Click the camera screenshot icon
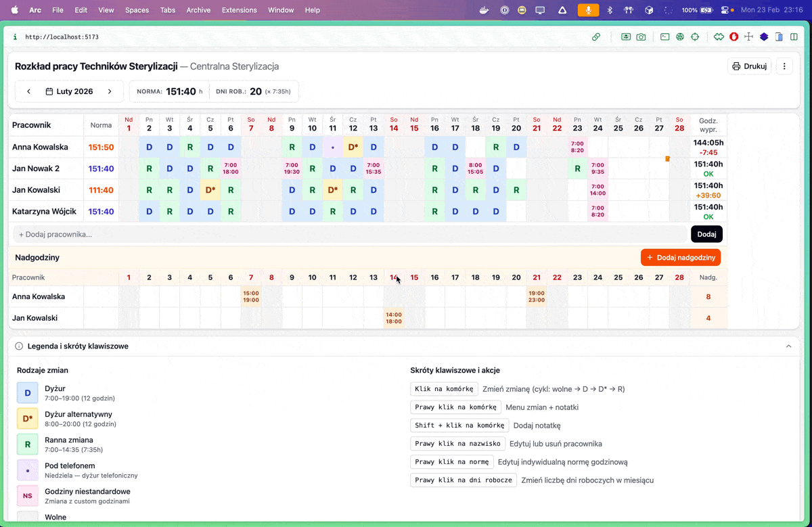Screen dimensions: 812x527 pos(641,37)
